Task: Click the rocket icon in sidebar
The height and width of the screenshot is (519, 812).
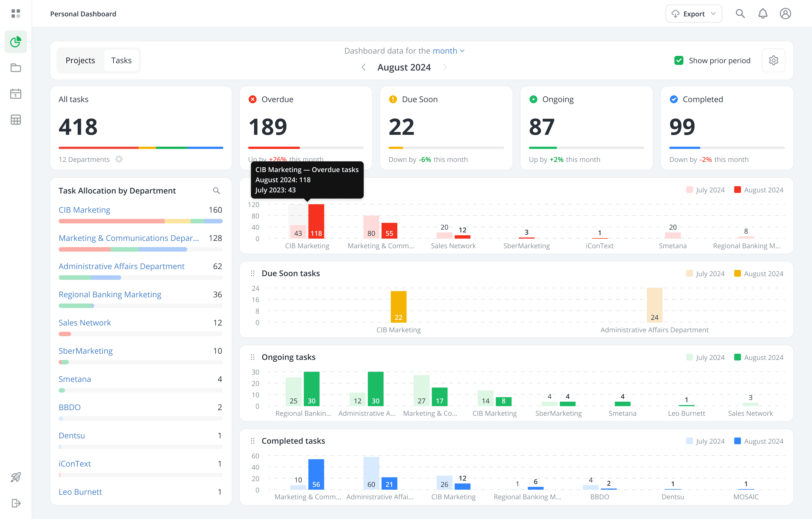Action: [16, 477]
